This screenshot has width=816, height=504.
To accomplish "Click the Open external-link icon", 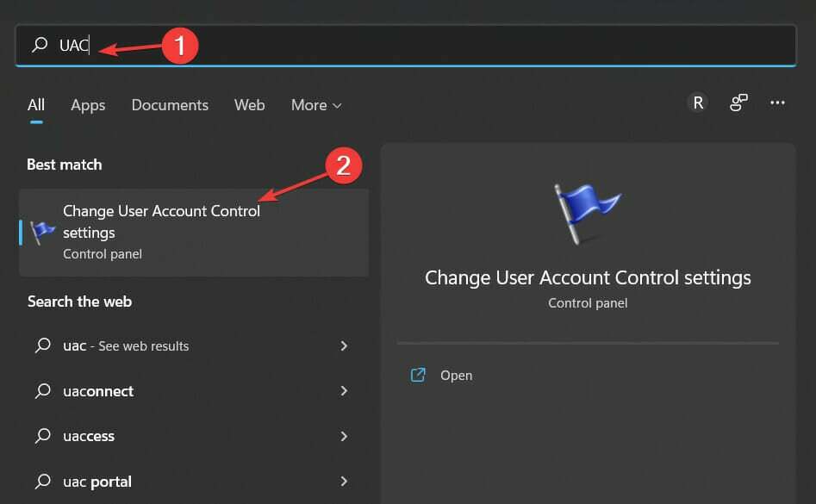I will (x=418, y=375).
